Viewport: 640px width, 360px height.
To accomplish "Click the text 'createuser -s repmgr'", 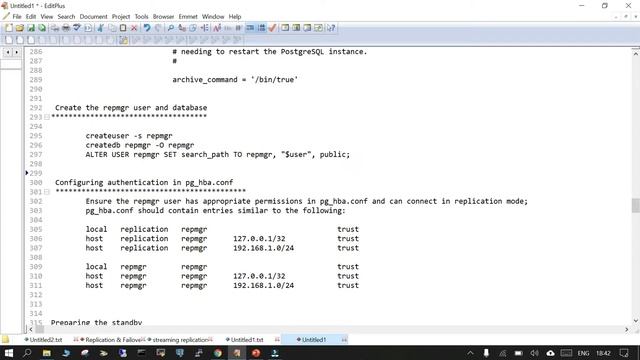I will coord(129,136).
